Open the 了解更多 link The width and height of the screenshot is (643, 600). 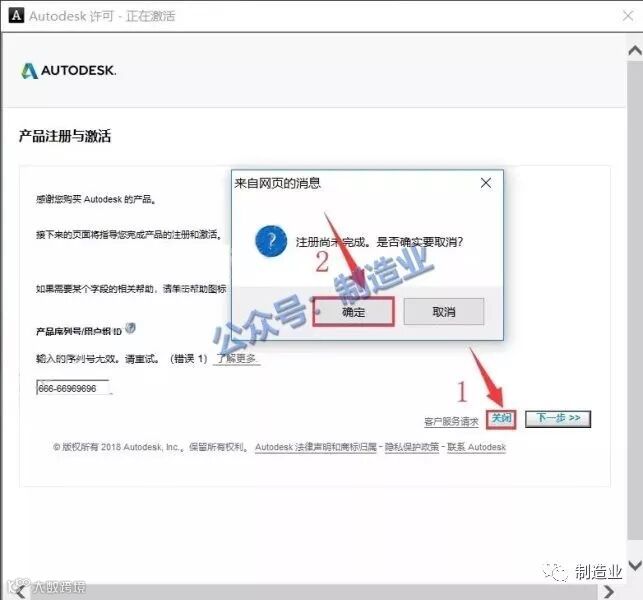(237, 359)
